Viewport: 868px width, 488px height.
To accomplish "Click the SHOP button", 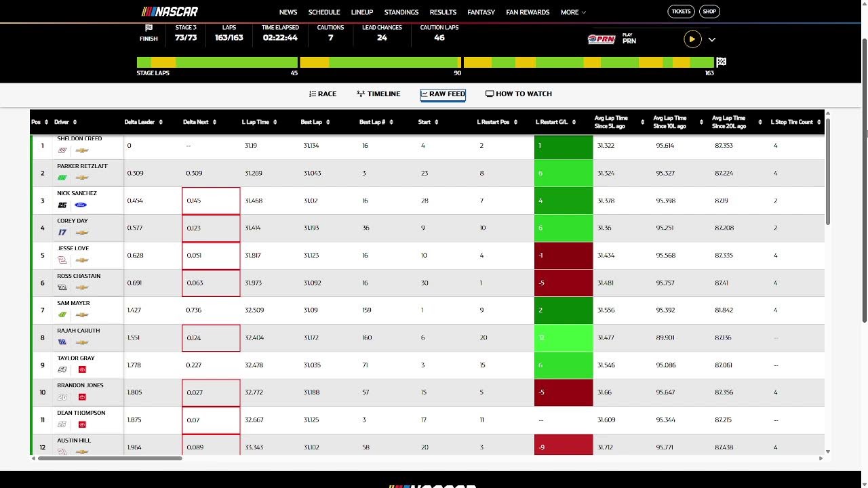I will [x=709, y=12].
